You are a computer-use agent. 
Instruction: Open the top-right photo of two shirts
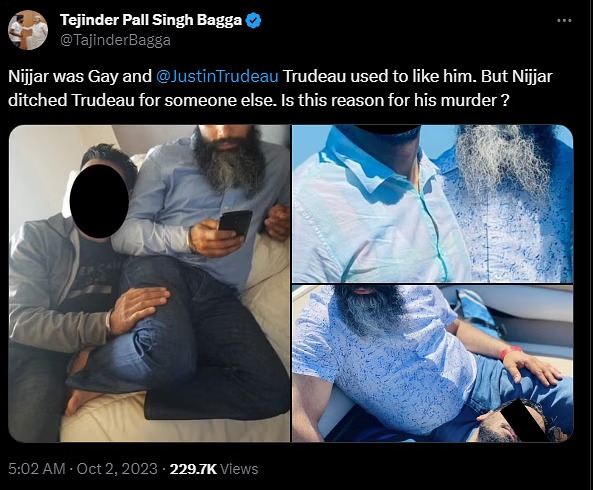(x=433, y=204)
